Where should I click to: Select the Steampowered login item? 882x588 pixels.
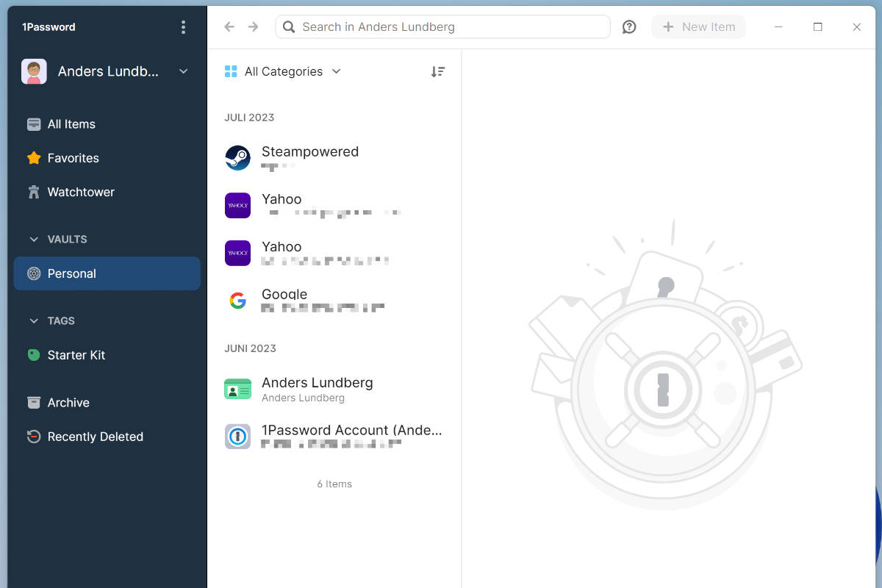pyautogui.click(x=334, y=157)
